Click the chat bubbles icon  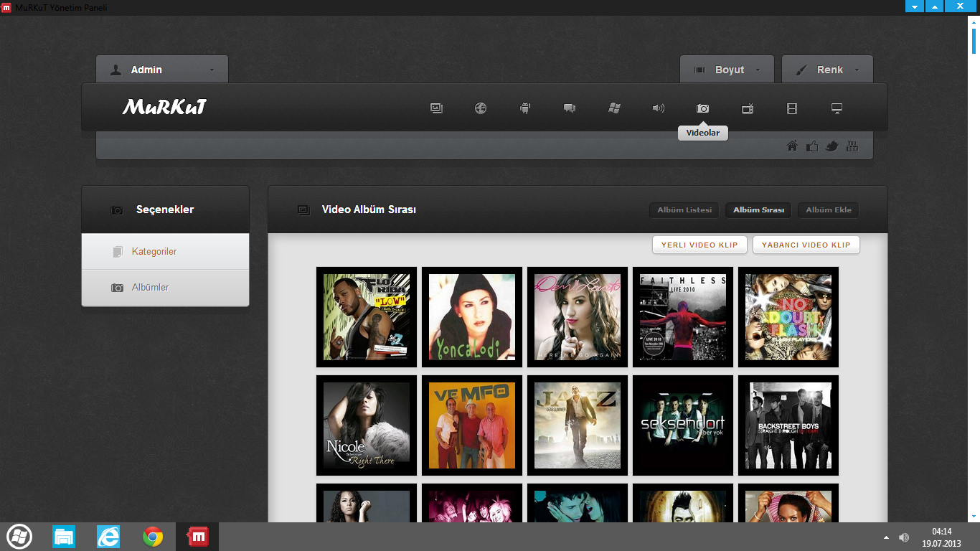coord(570,108)
